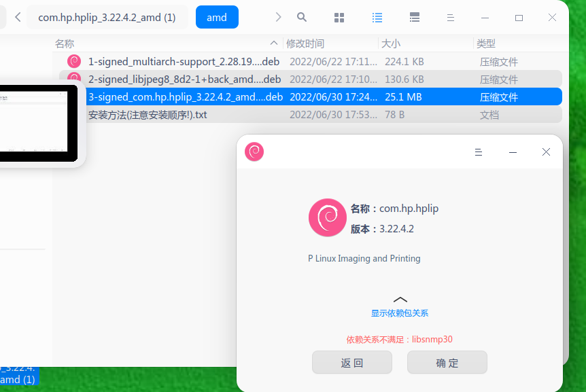Click deb icon of multiarch-support file
This screenshot has width=586, height=392.
(74, 62)
